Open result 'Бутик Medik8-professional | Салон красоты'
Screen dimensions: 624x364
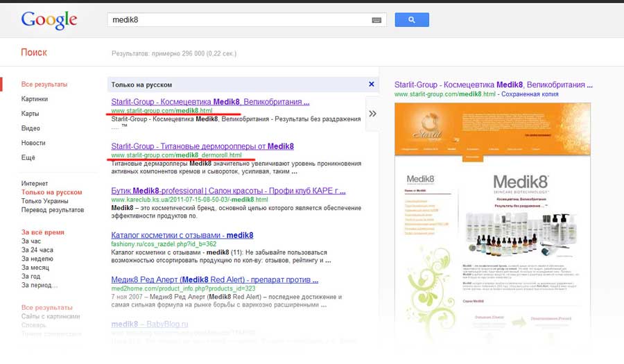point(228,191)
